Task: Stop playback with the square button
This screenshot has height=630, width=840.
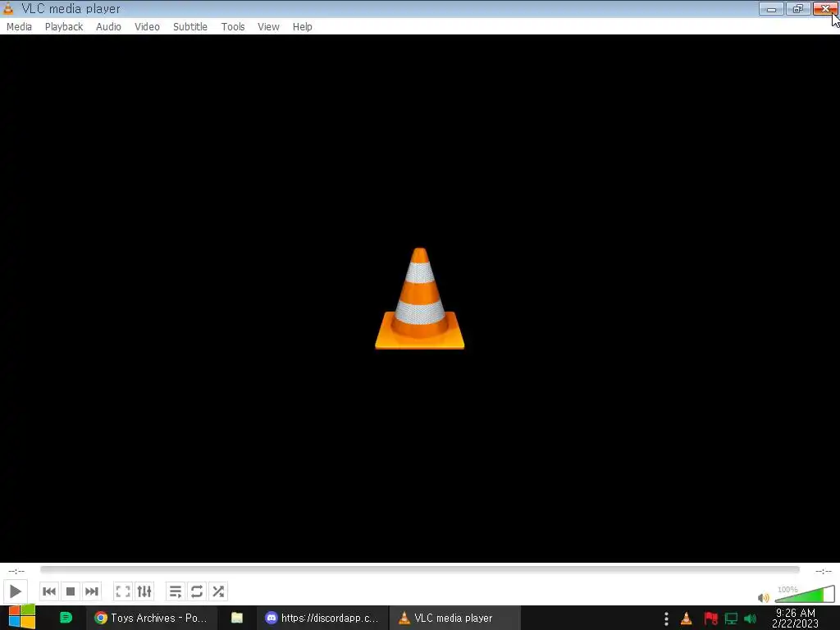Action: click(71, 591)
